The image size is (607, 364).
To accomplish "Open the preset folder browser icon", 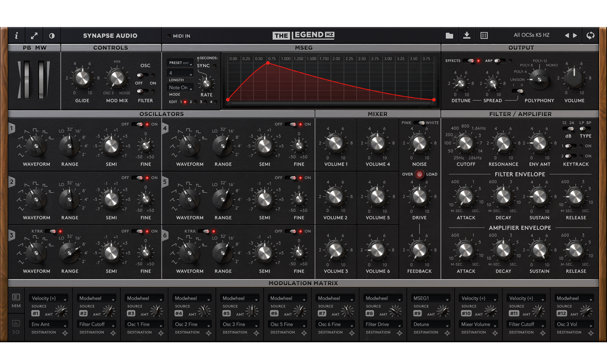I will [x=449, y=36].
